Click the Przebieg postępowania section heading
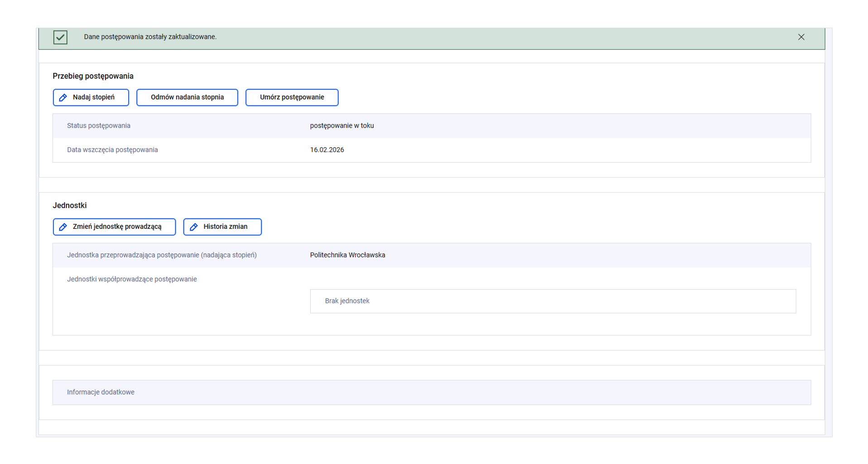868x464 pixels. click(93, 76)
